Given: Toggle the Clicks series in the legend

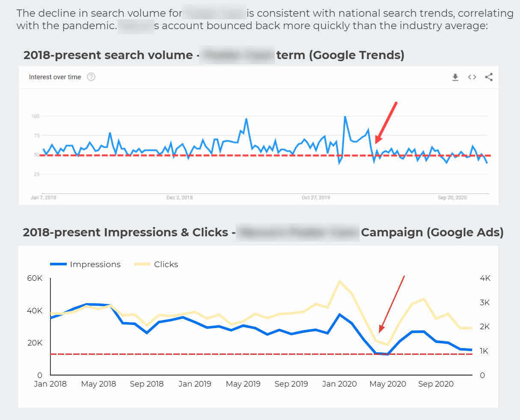Looking at the screenshot, I should point(166,264).
